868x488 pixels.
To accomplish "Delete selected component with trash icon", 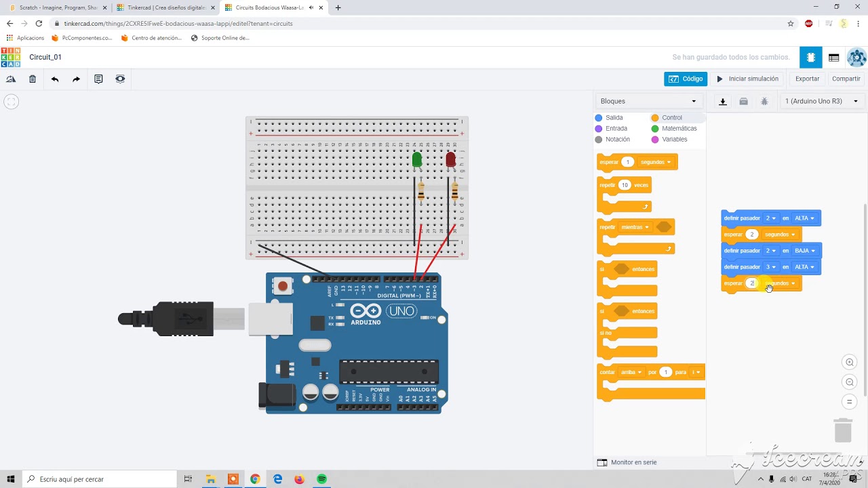I will pyautogui.click(x=33, y=79).
